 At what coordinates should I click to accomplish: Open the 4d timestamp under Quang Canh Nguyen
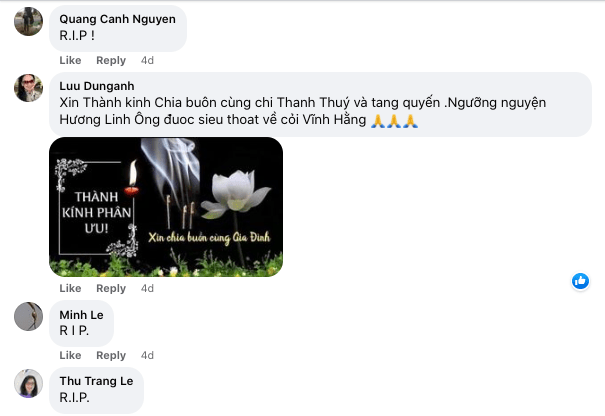(x=147, y=60)
